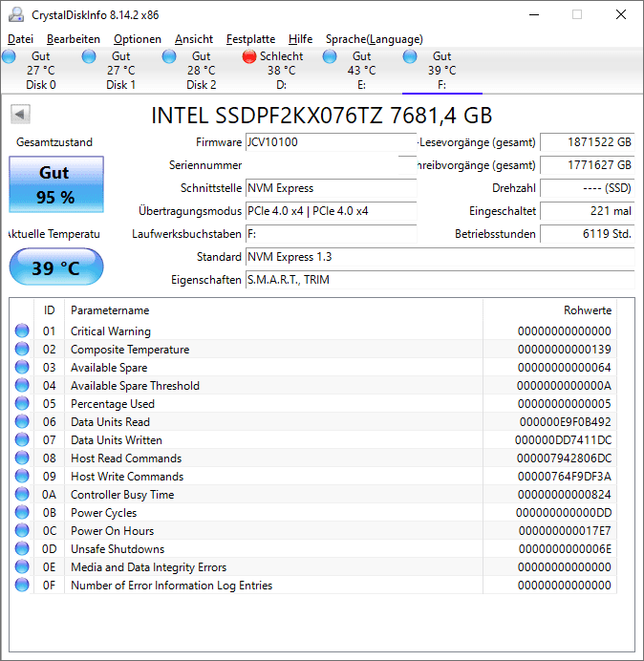Click status orb of Available Spare Threshold row

[22, 385]
